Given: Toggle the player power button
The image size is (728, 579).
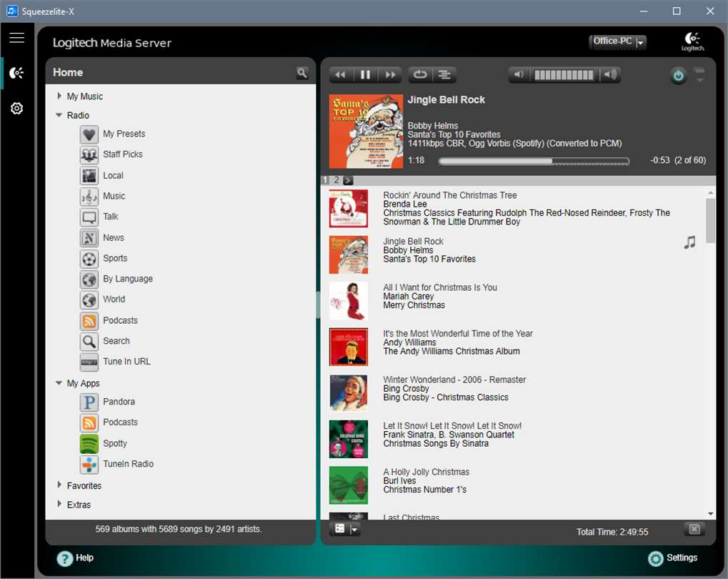Looking at the screenshot, I should click(x=678, y=76).
